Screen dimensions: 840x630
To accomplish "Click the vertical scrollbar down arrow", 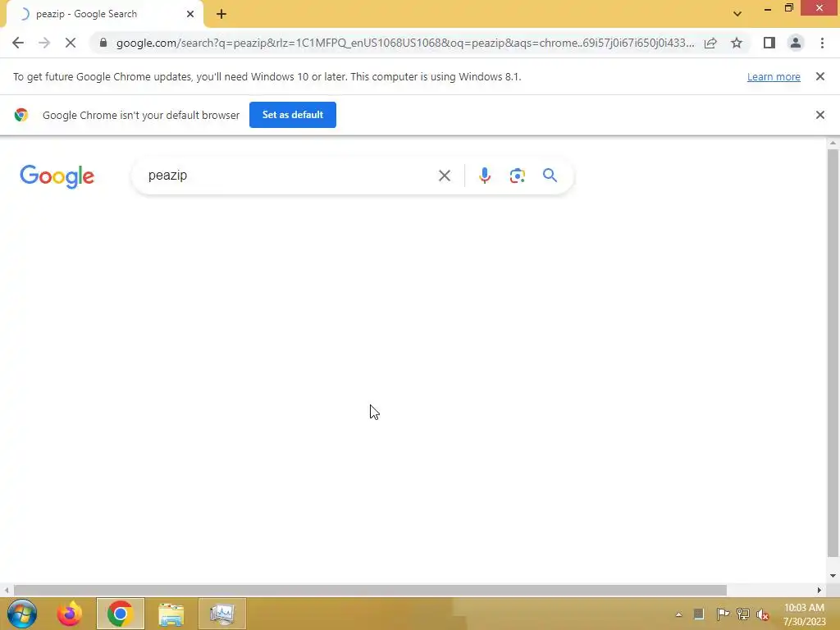I will pos(833,576).
